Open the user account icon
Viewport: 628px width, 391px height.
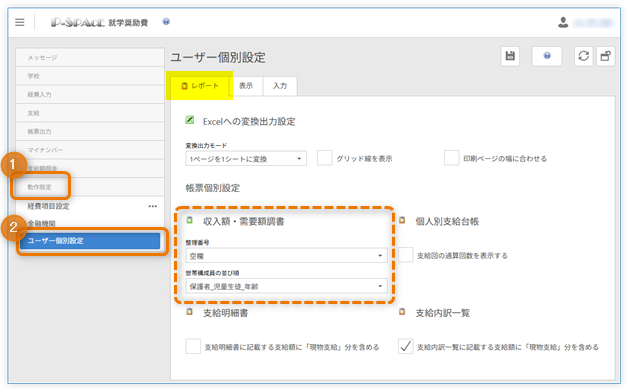click(563, 22)
